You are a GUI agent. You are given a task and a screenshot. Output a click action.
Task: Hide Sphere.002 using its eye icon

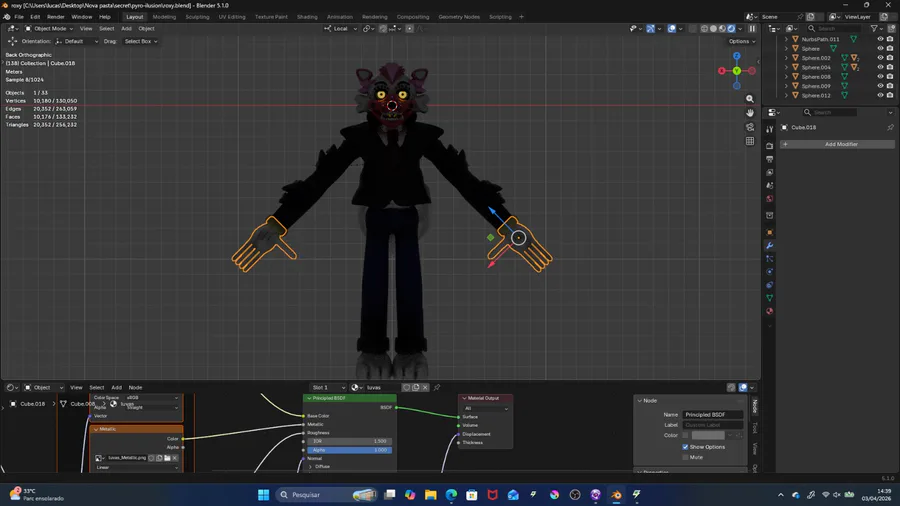880,58
